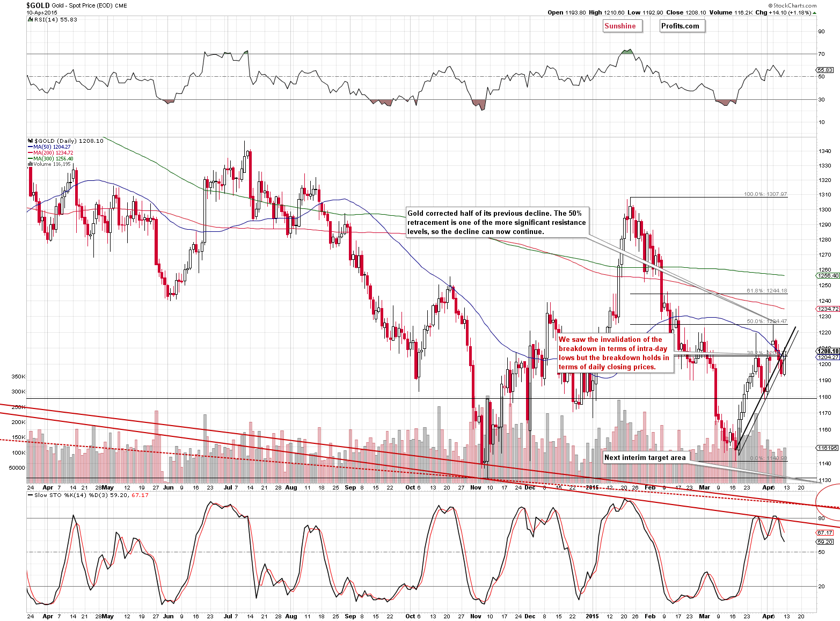Click the blue MA(50) legend line swatch
The width and height of the screenshot is (840, 621).
30,147
